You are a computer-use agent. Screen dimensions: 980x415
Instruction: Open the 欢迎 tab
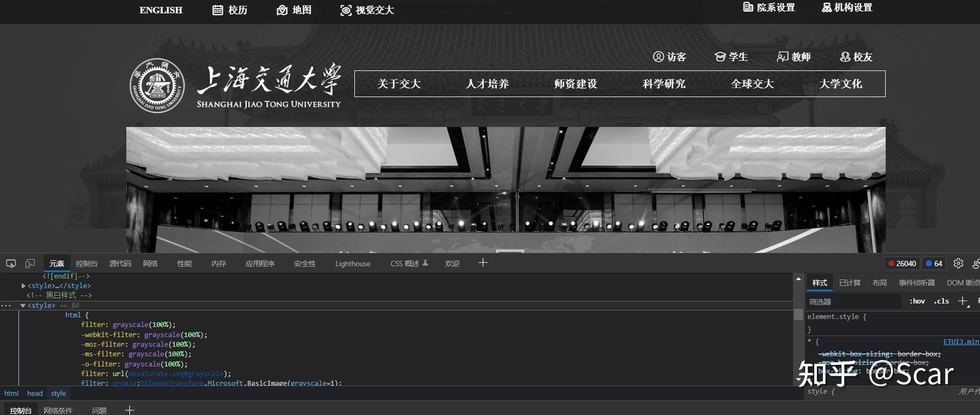(x=452, y=264)
